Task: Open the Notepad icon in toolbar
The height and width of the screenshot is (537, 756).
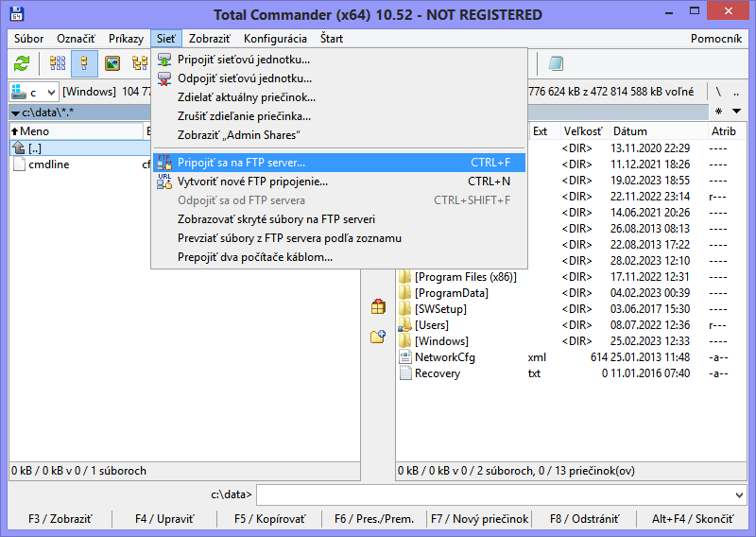Action: tap(556, 63)
